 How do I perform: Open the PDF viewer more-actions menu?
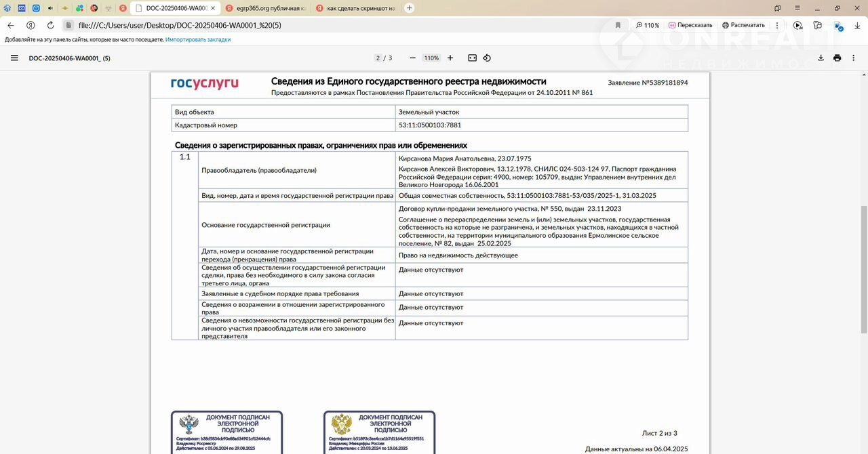[853, 58]
